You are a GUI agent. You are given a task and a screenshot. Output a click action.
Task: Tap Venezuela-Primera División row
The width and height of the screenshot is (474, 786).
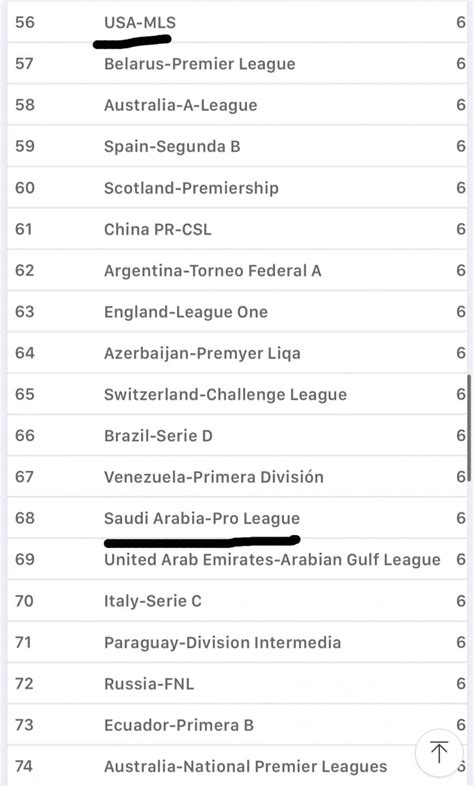coord(237,477)
